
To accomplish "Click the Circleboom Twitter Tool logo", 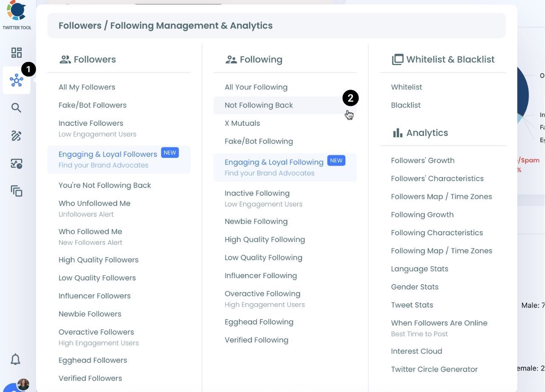I will tap(17, 12).
